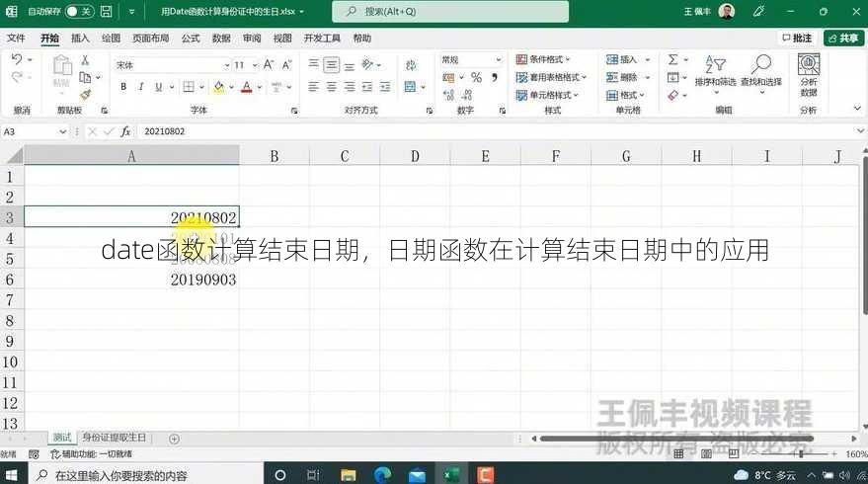Toggle Underline formatting
This screenshot has width=868, height=484.
click(x=159, y=87)
